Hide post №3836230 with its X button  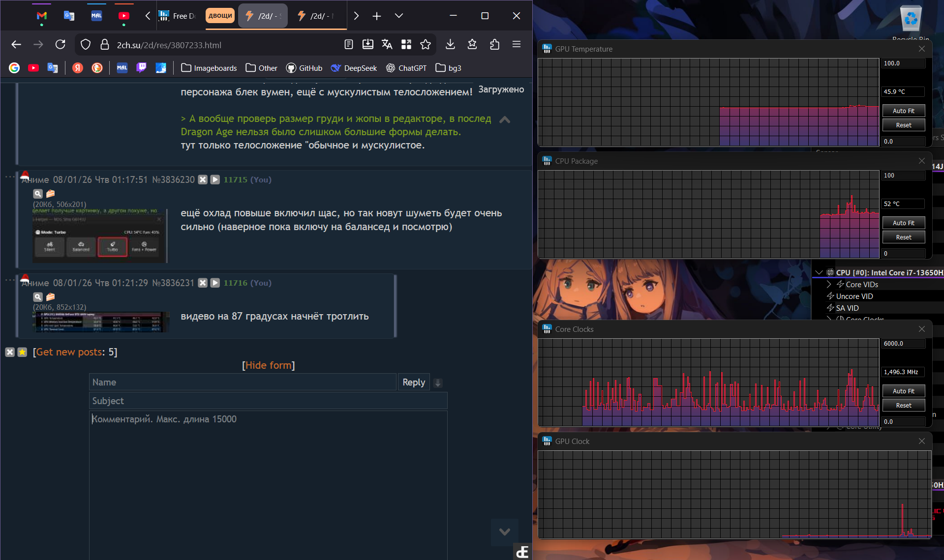pyautogui.click(x=203, y=180)
